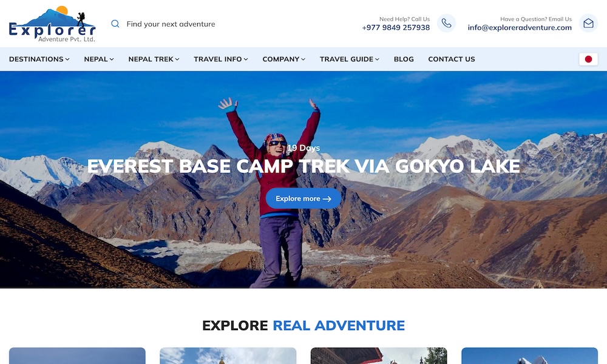607x364 pixels.
Task: Click phone number +977 9849 257938
Action: tap(396, 27)
